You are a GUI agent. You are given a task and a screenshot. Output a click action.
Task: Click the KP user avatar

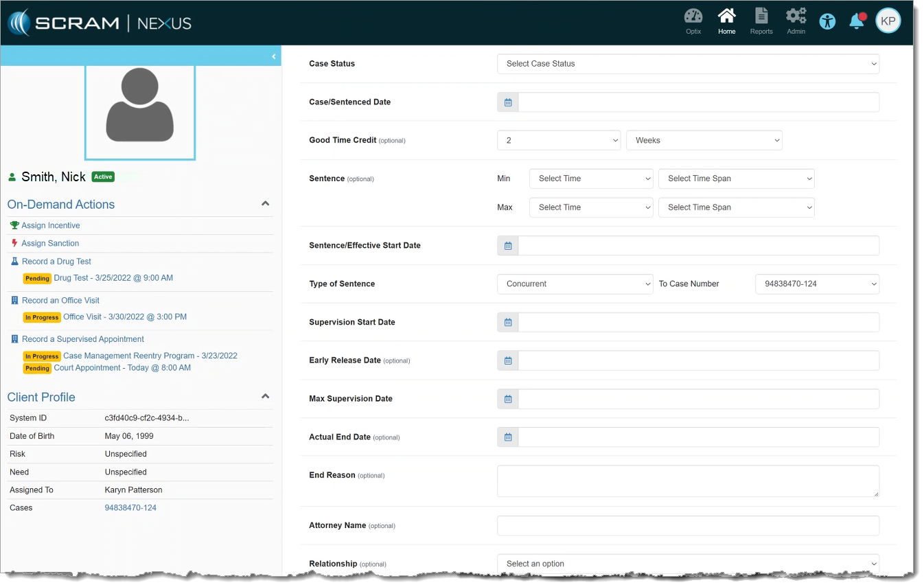click(x=888, y=21)
